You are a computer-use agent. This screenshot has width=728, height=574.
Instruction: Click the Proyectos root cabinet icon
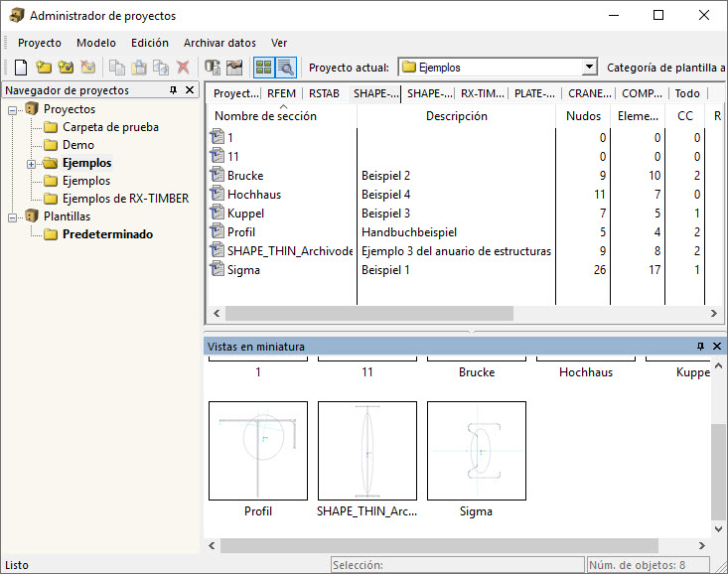point(32,109)
